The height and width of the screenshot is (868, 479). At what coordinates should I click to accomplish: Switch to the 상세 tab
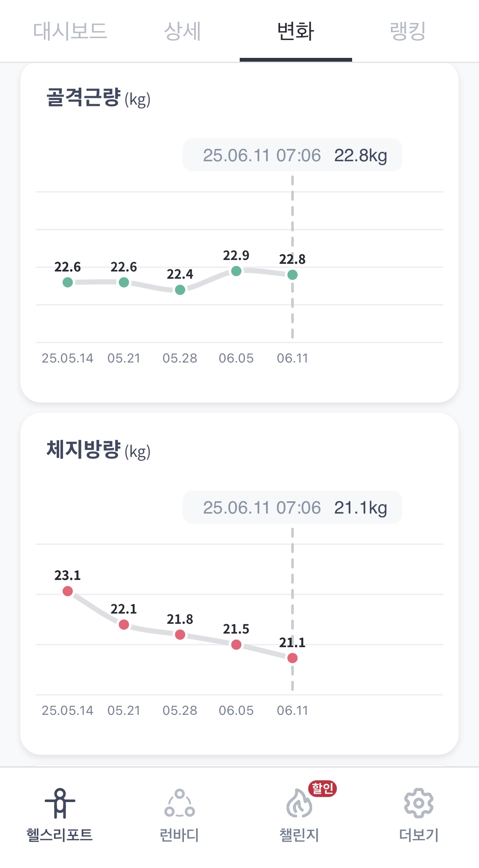coord(183,31)
